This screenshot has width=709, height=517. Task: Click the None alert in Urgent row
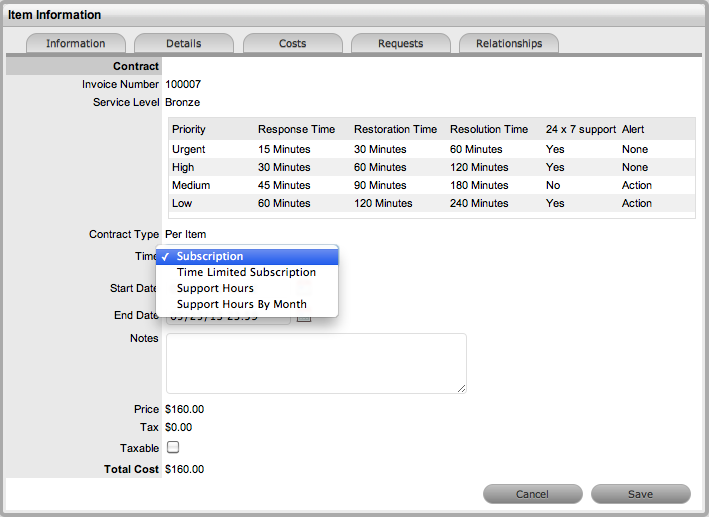635,149
